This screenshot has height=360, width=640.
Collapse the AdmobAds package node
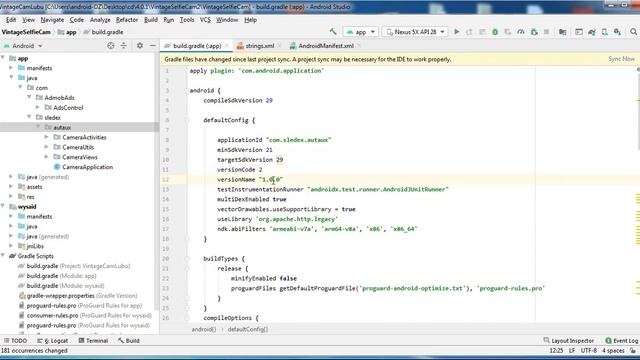(x=29, y=98)
